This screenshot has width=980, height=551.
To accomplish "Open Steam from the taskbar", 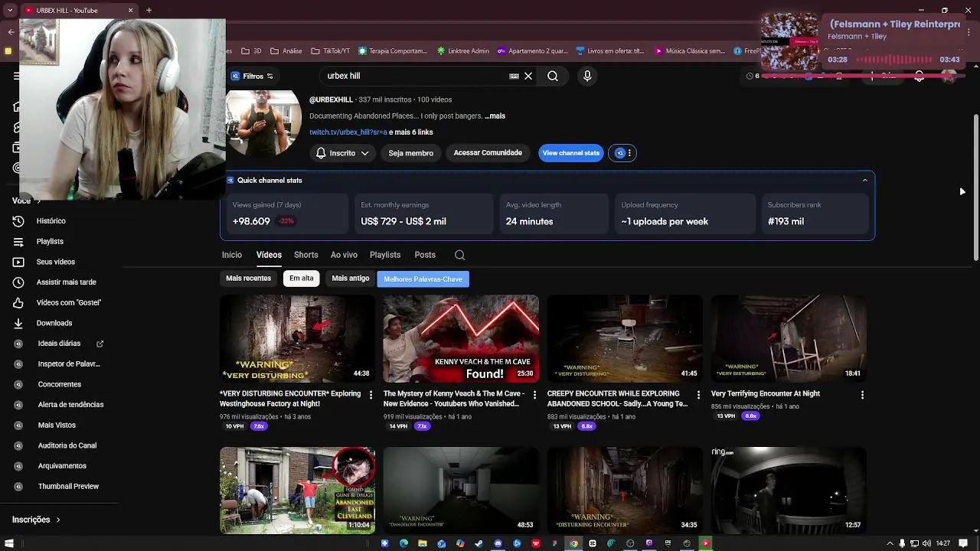I will 479,543.
